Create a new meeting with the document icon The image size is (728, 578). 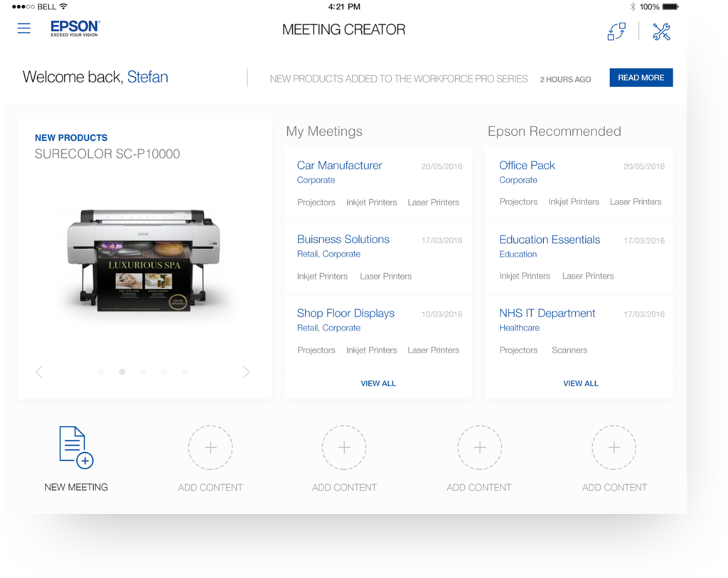[76, 446]
